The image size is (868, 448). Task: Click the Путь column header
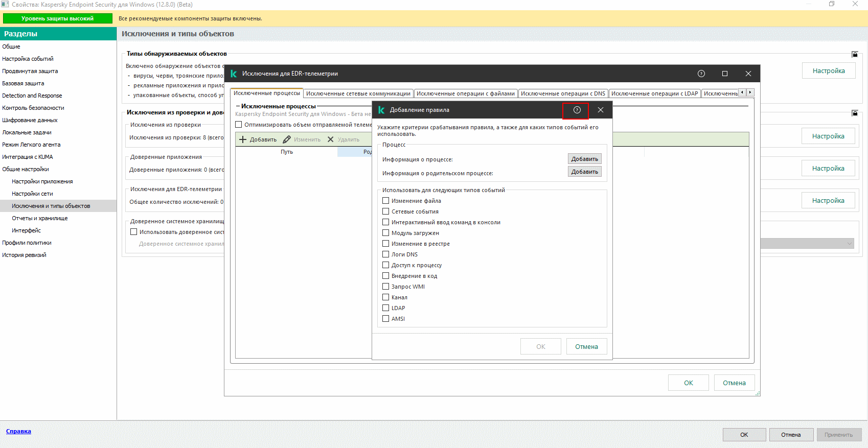click(x=287, y=152)
